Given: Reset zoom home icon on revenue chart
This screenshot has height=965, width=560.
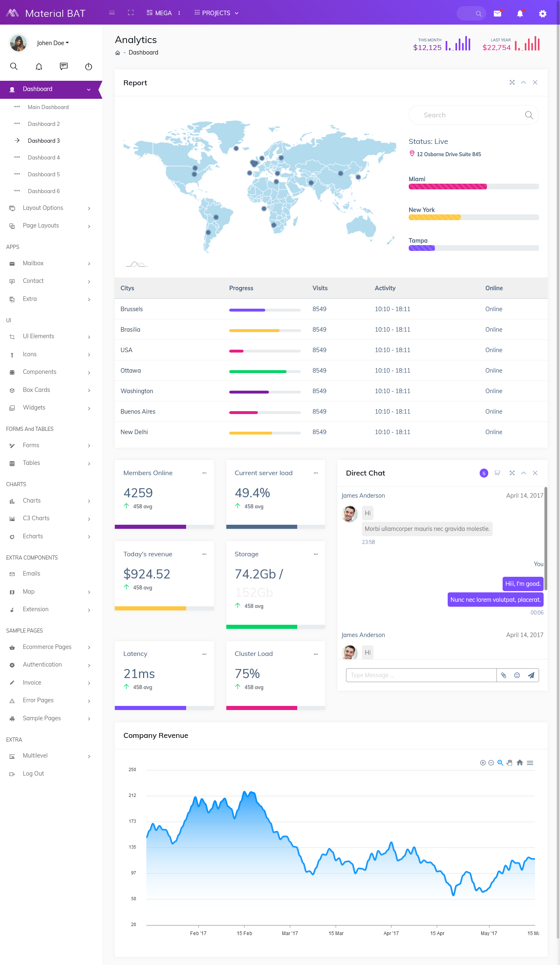Looking at the screenshot, I should 520,762.
